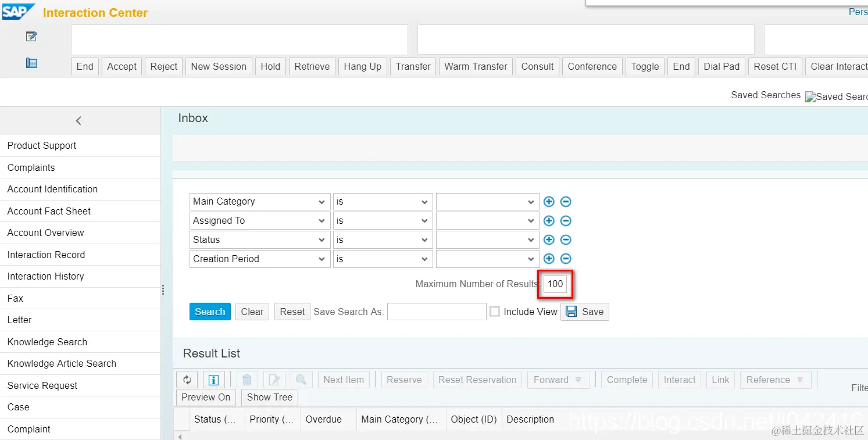Click the Accept toolbar button

click(x=122, y=66)
